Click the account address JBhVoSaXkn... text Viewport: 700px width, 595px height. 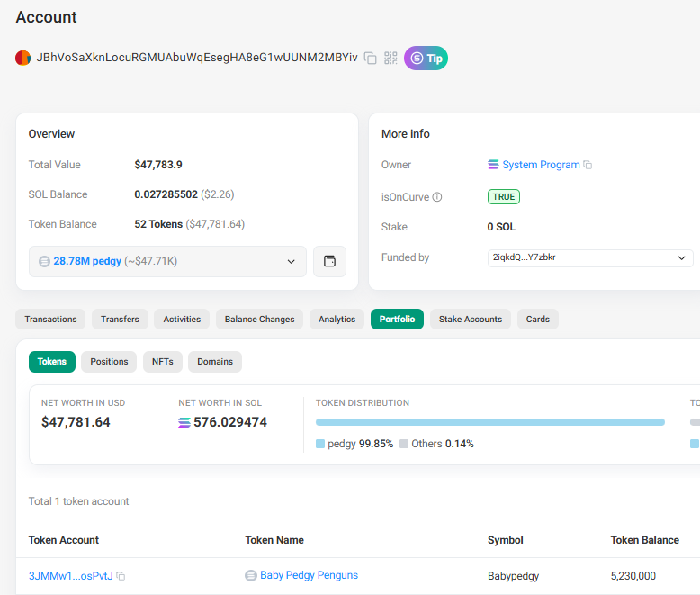coord(197,58)
